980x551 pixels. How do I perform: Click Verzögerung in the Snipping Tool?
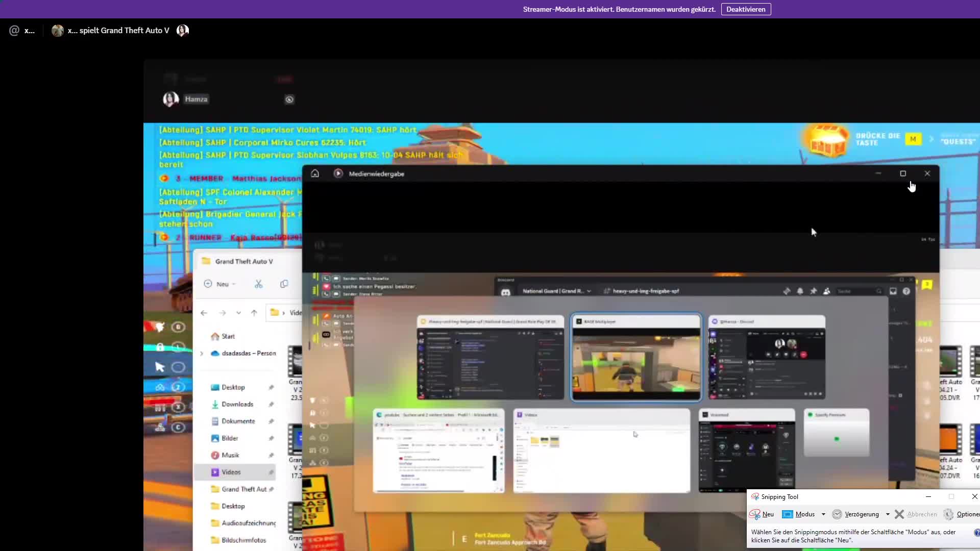pyautogui.click(x=855, y=514)
